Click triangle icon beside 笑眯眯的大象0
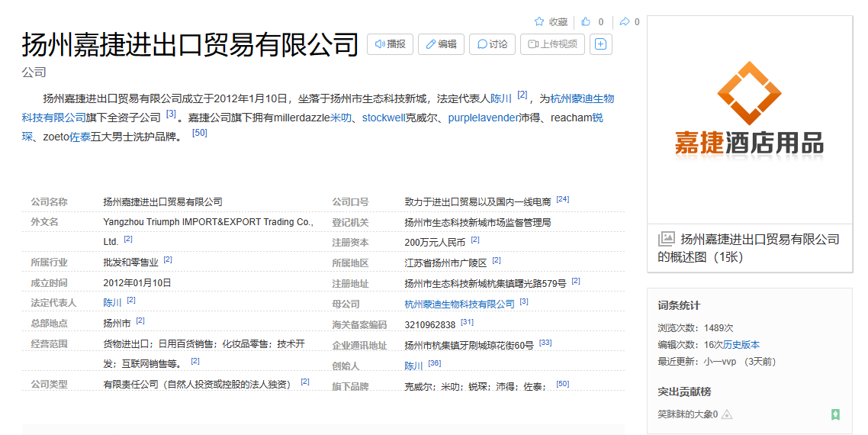868x435 pixels. click(727, 414)
